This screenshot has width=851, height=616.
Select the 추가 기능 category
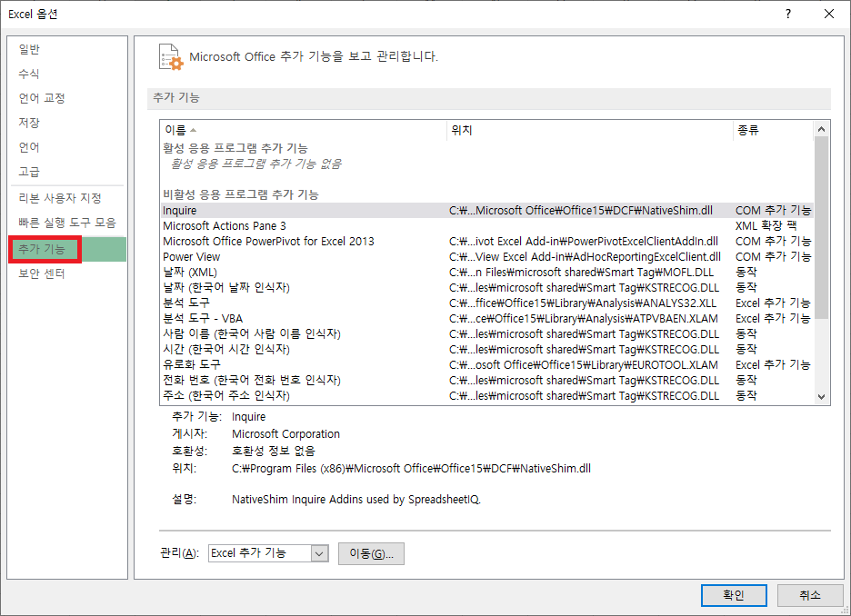pyautogui.click(x=67, y=250)
